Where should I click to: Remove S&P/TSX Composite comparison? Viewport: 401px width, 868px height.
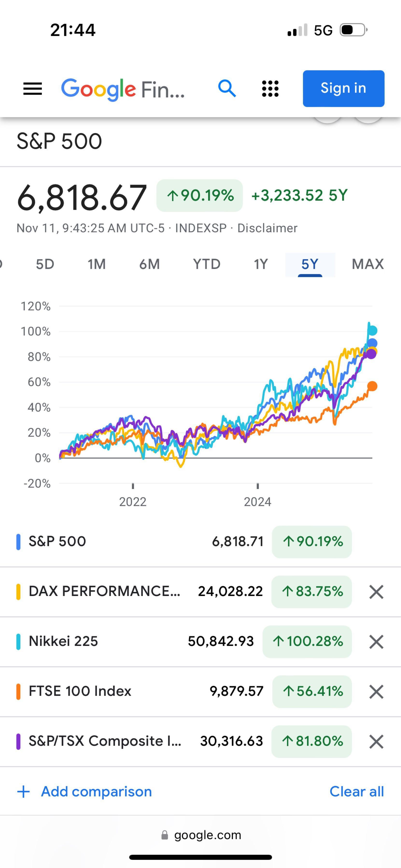click(376, 742)
